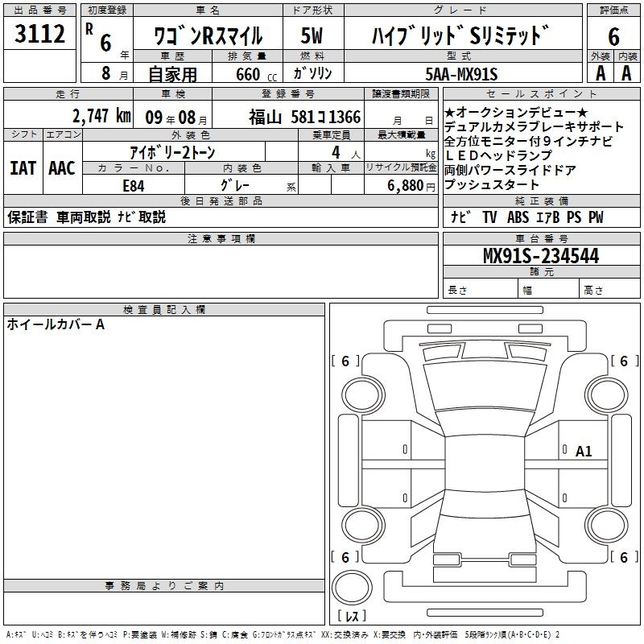
Task: Click the [レス] marker below the car diagram
Action: (x=350, y=617)
